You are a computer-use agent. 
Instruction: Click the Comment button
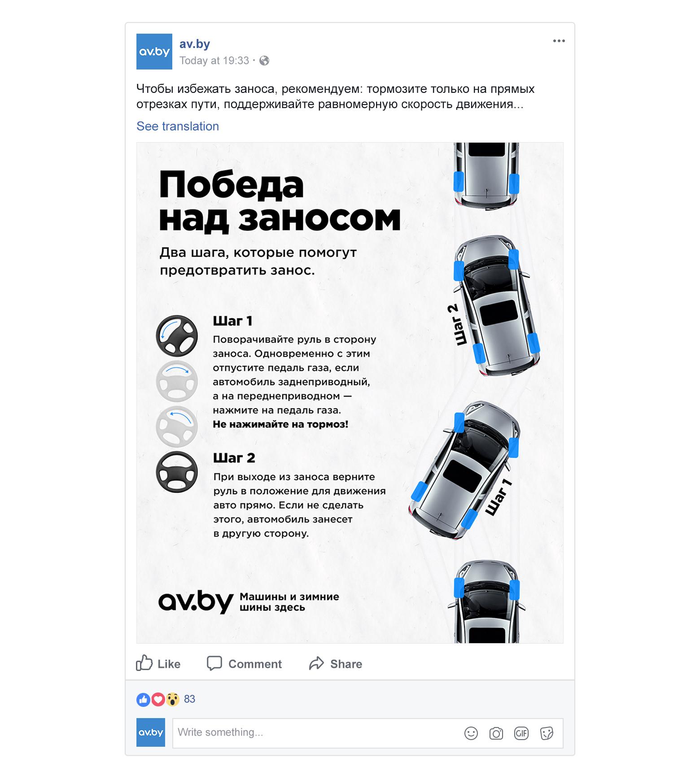pyautogui.click(x=245, y=664)
